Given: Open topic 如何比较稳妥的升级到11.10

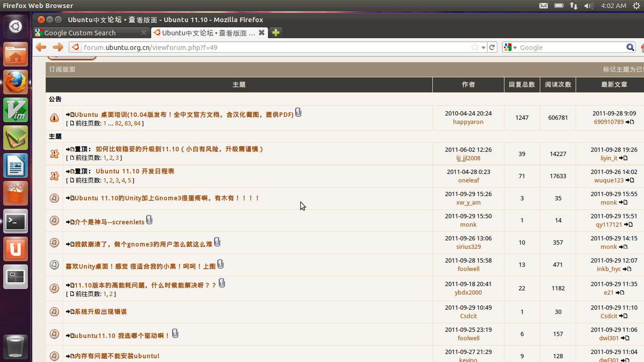Looking at the screenshot, I should point(179,149).
